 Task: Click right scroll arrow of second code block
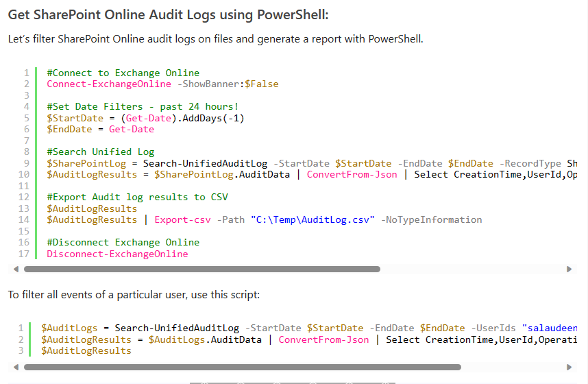[x=569, y=367]
